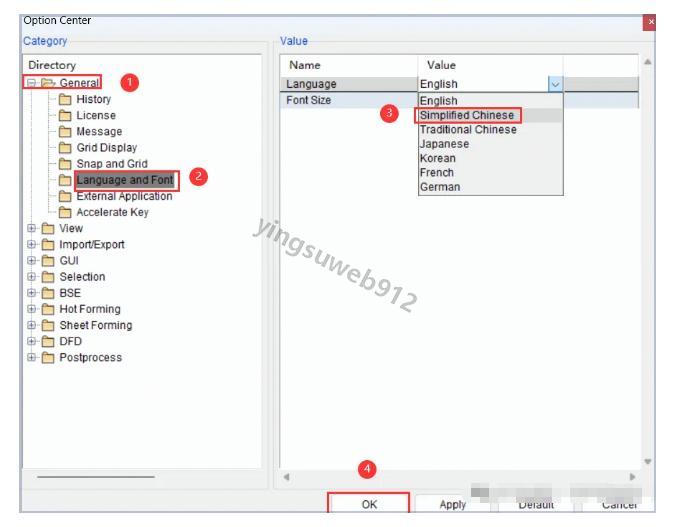
Task: Expand the Hot Forming folder node
Action: tap(31, 309)
